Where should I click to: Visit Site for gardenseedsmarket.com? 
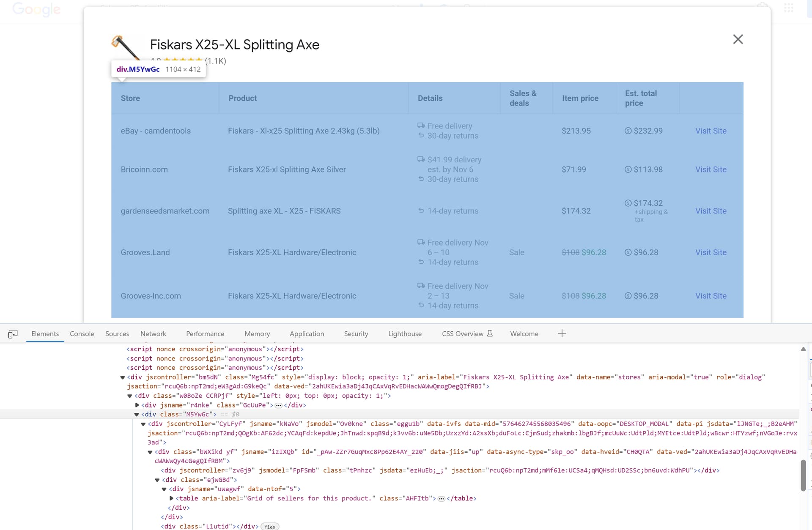(x=711, y=210)
